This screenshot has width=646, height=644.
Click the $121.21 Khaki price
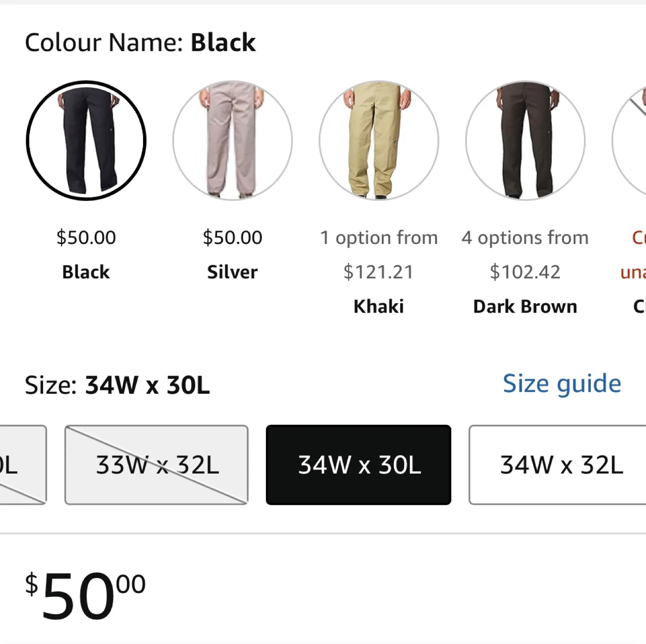379,272
